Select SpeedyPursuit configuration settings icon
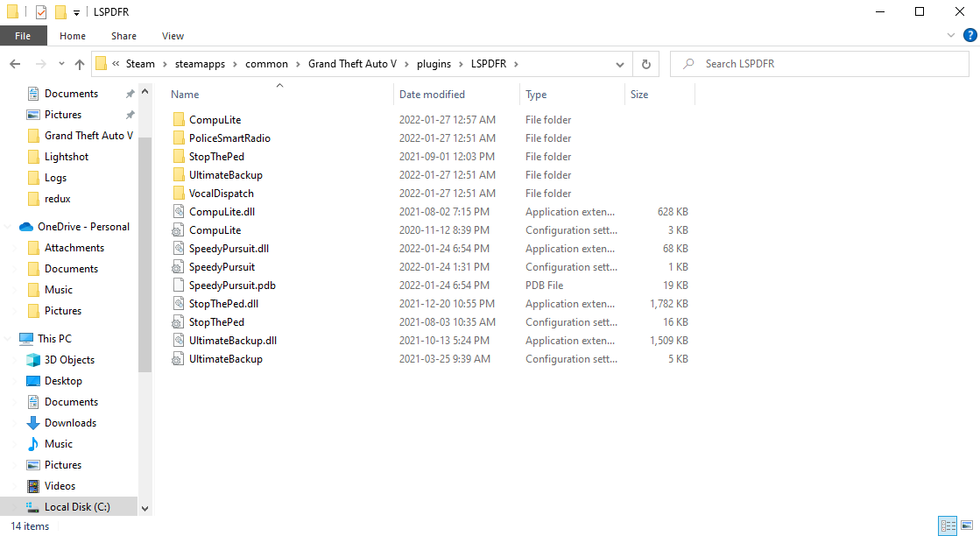 [x=179, y=267]
